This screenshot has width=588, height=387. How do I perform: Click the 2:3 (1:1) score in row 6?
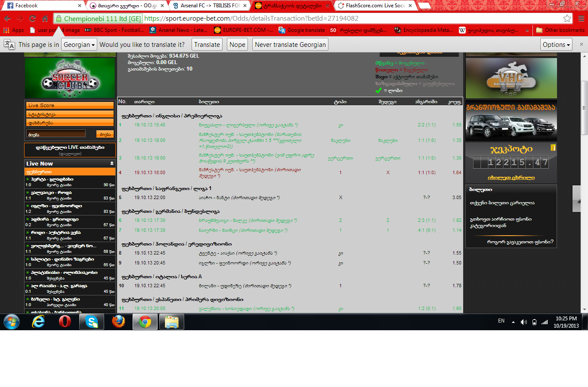tap(427, 221)
